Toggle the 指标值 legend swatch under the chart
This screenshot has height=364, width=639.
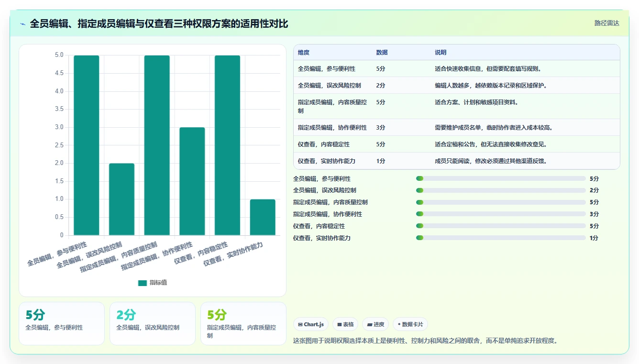142,283
